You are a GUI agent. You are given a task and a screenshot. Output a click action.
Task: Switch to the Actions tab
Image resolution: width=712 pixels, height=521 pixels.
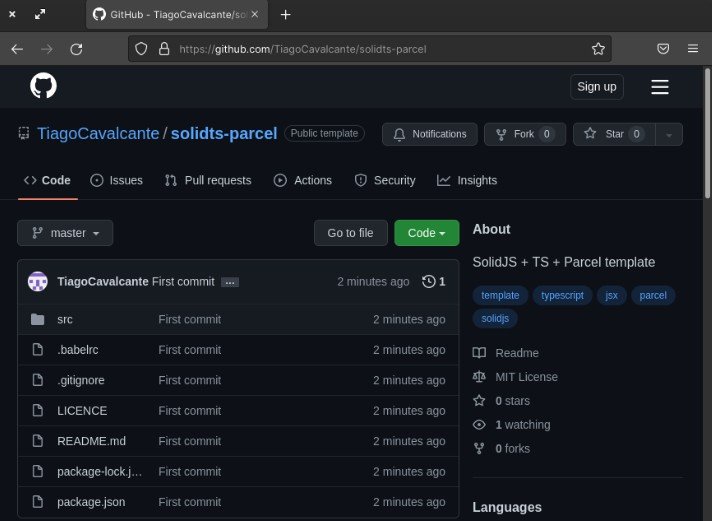point(303,180)
